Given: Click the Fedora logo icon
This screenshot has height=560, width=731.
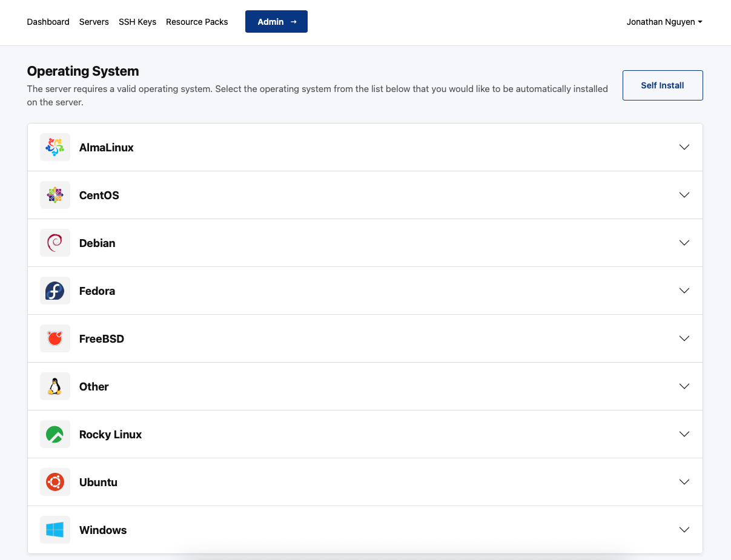Looking at the screenshot, I should 55,291.
